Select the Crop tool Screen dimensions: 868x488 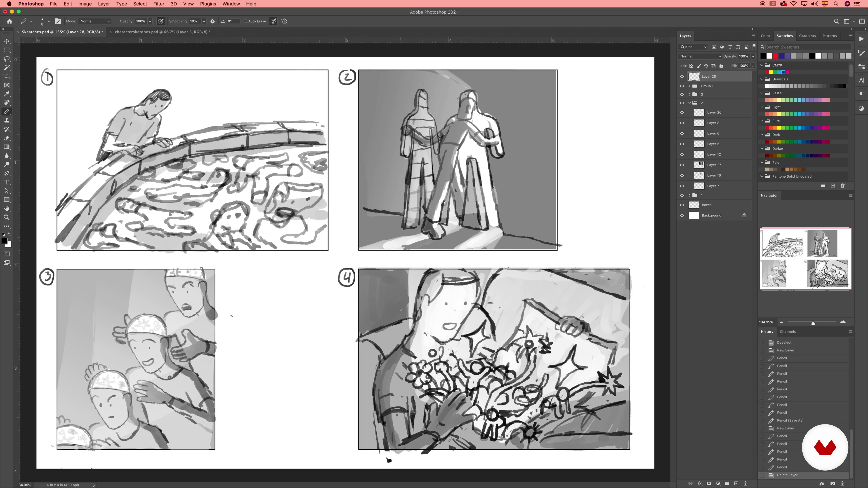7,76
